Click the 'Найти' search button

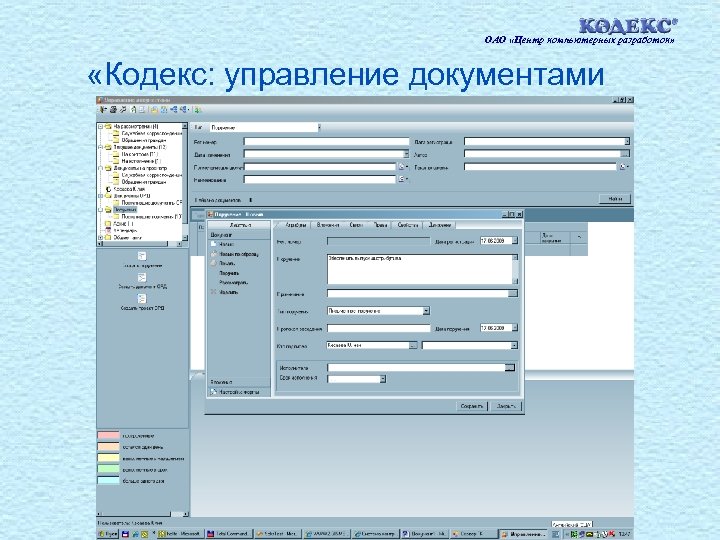[615, 199]
